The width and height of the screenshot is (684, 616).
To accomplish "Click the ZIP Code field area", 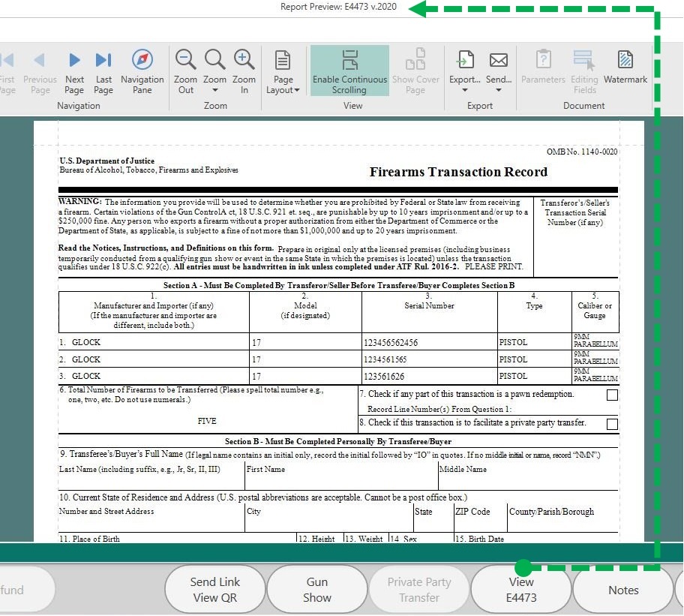I will [x=480, y=518].
